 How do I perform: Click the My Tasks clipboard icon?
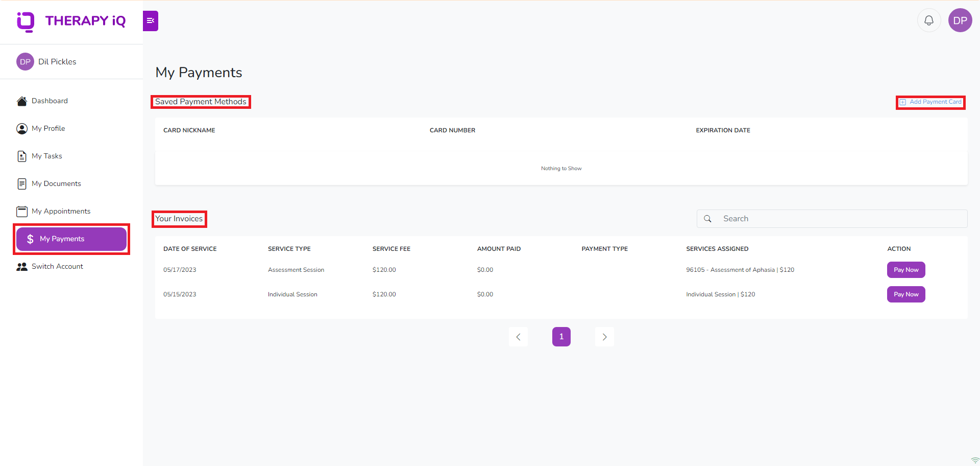click(22, 156)
